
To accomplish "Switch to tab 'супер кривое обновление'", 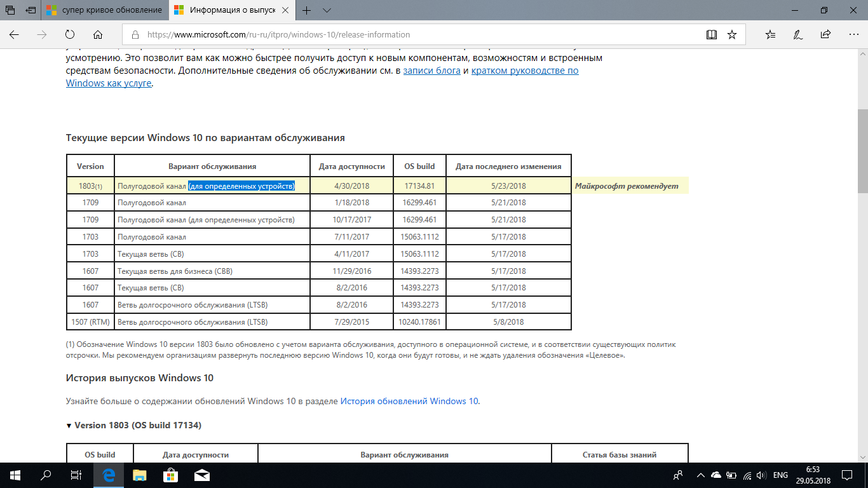I will point(105,10).
